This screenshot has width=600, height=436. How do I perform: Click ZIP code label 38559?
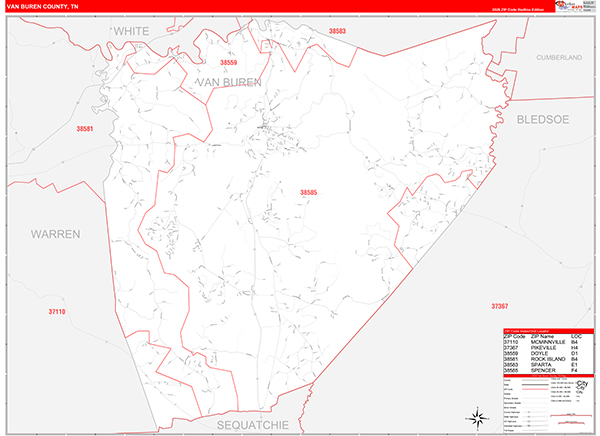pos(228,62)
